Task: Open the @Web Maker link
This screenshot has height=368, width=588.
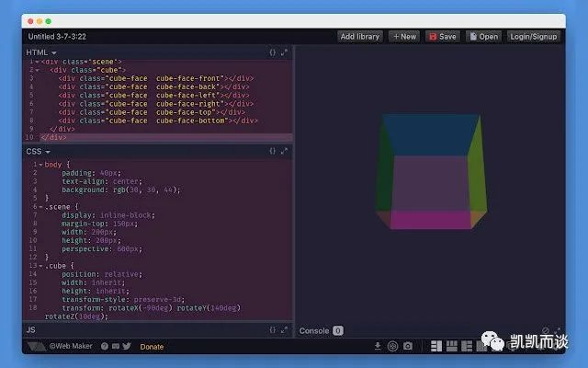Action: tap(71, 346)
